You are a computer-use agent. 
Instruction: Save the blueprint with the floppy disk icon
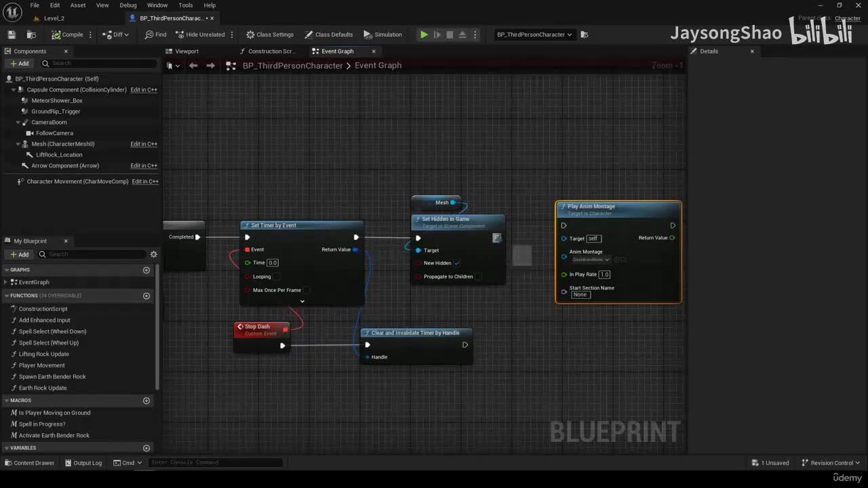pos(12,35)
